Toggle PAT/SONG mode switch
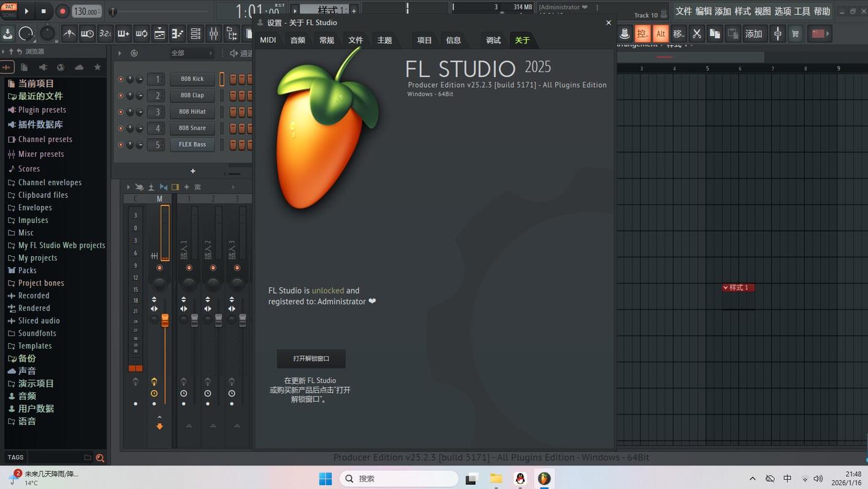Image resolution: width=868 pixels, height=489 pixels. point(9,11)
